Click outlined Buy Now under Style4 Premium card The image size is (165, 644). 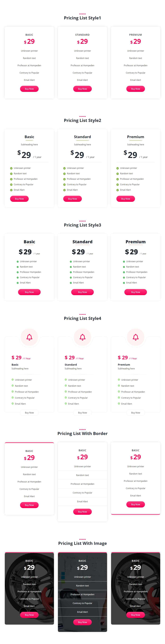[136, 413]
